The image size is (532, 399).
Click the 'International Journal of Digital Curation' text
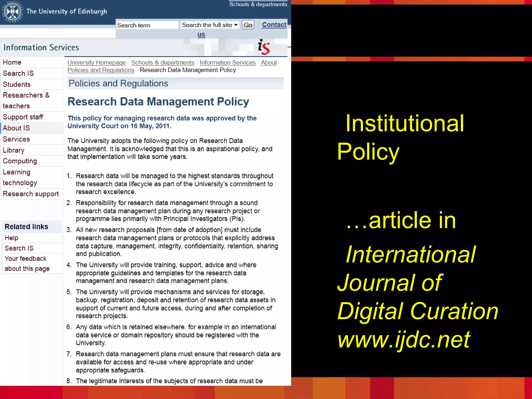418,283
